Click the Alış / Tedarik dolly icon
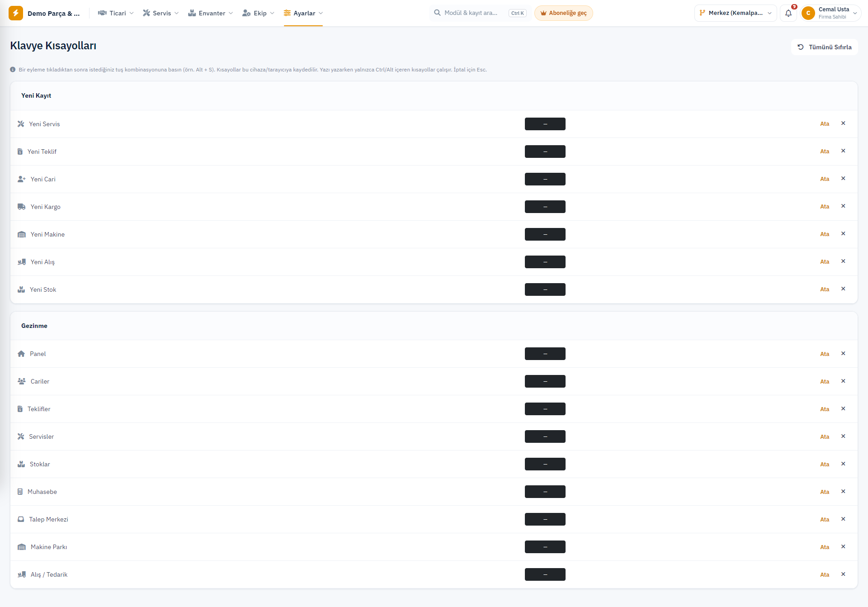The height and width of the screenshot is (607, 868). pyautogui.click(x=21, y=574)
